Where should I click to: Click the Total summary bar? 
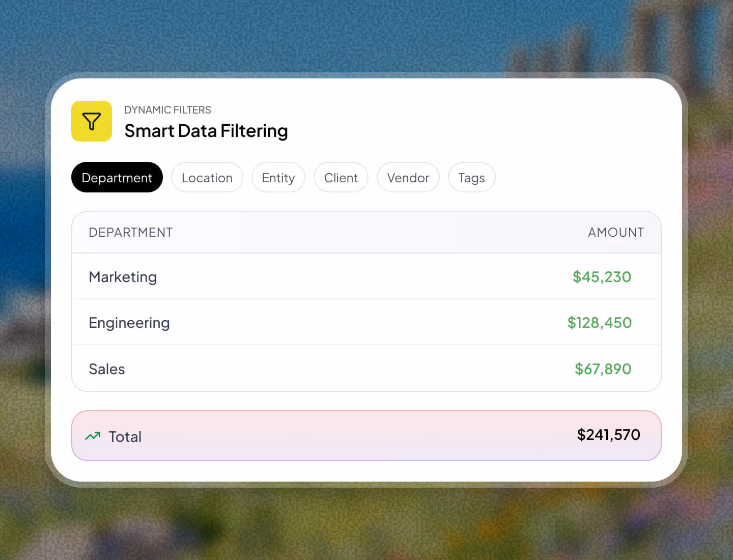click(366, 436)
